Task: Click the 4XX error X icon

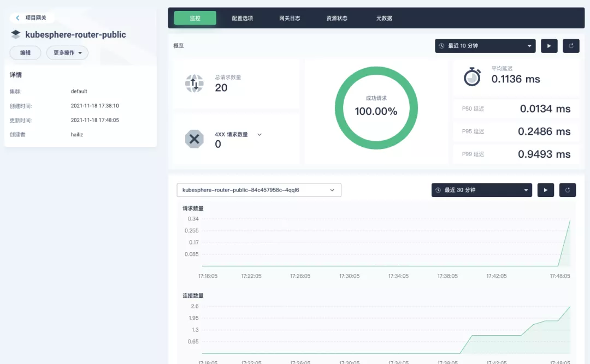Action: (194, 139)
